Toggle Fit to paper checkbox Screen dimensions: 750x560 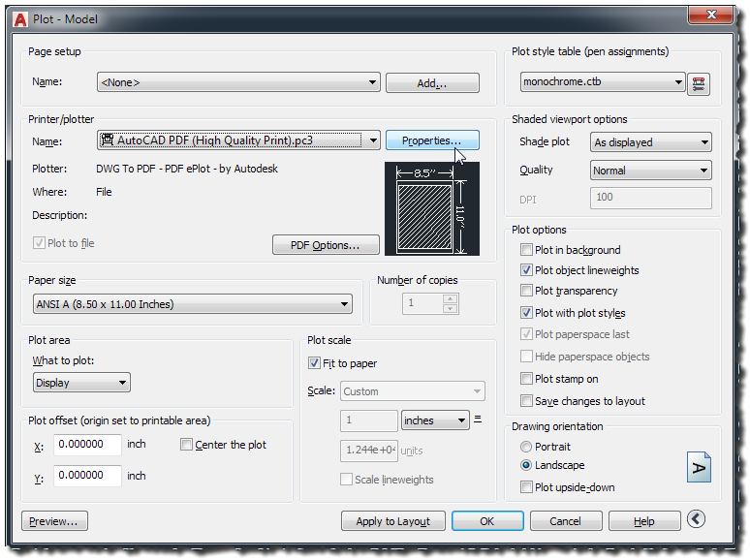click(314, 363)
